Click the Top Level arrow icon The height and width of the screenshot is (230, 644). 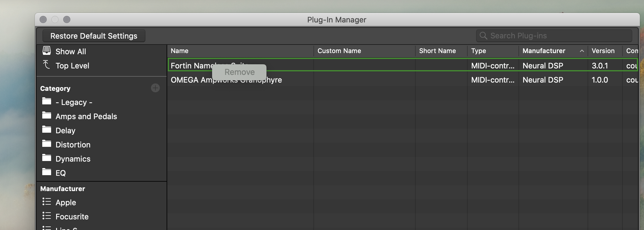coord(46,65)
